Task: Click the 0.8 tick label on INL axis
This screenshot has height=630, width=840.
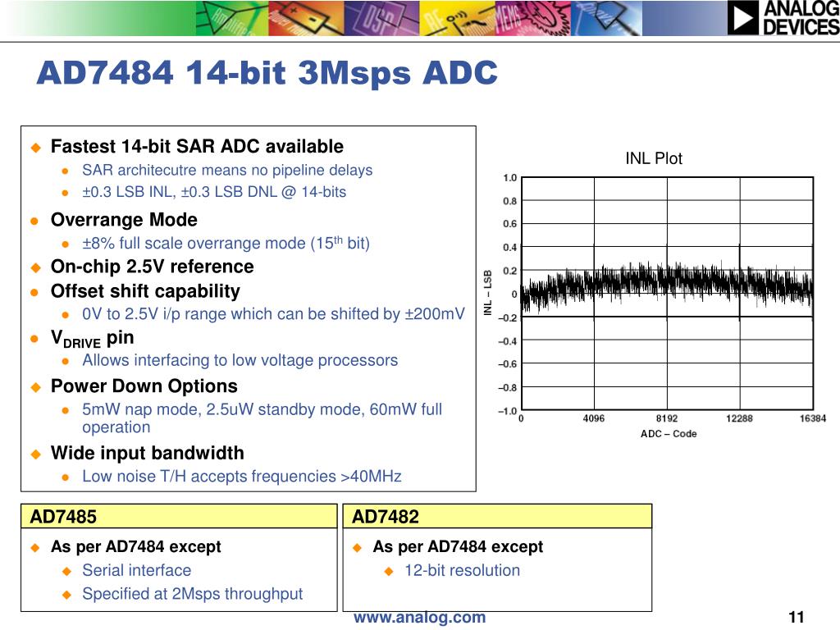Action: click(509, 201)
